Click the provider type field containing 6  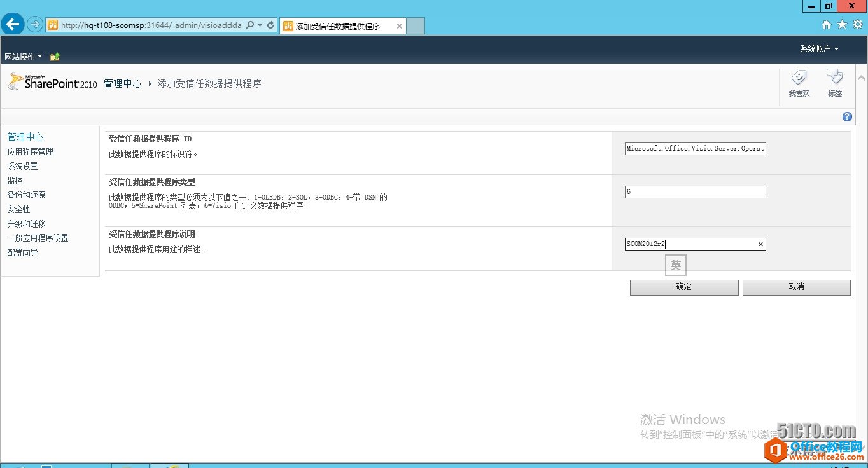pos(695,192)
